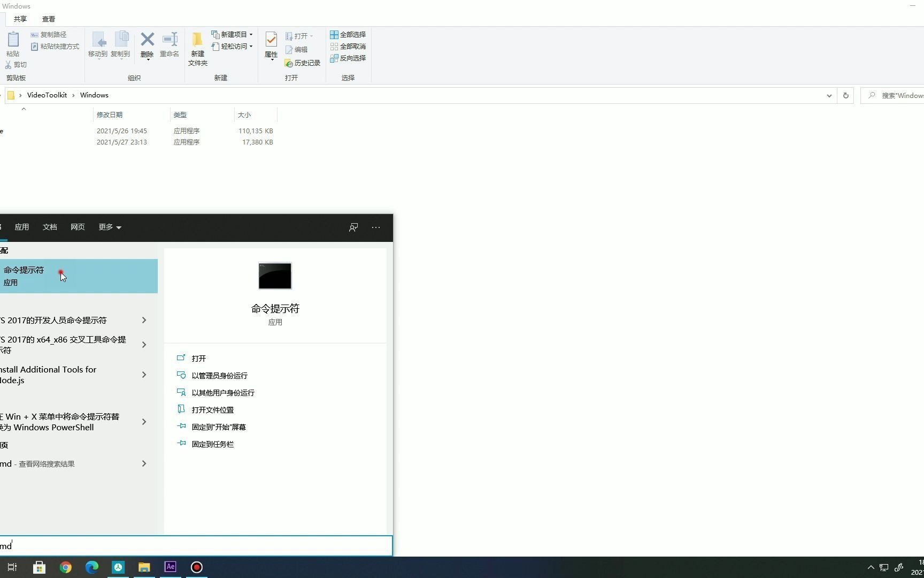Click Invert selection in ribbon
This screenshot has width=924, height=578.
point(348,58)
